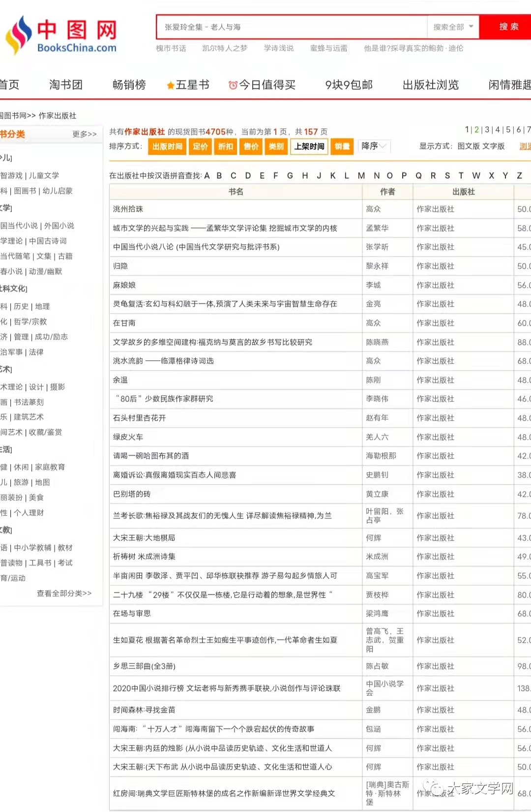The image size is (531, 812).
Task: Click the 更多>> link in category sidebar
Action: 85,134
